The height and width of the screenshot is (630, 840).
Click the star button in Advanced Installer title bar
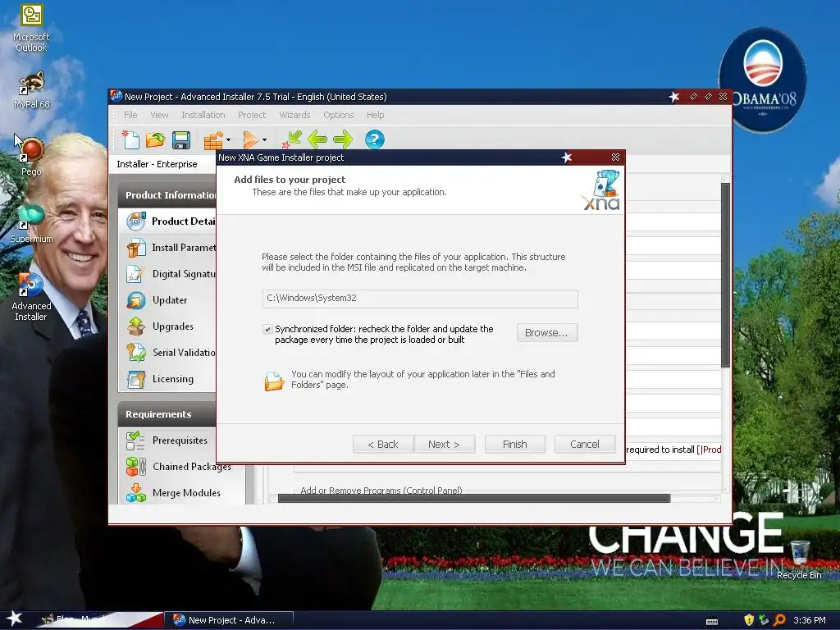[x=674, y=97]
